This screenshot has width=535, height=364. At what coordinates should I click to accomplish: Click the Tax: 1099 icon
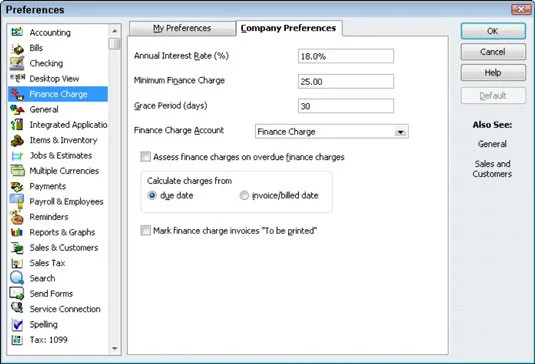click(17, 340)
